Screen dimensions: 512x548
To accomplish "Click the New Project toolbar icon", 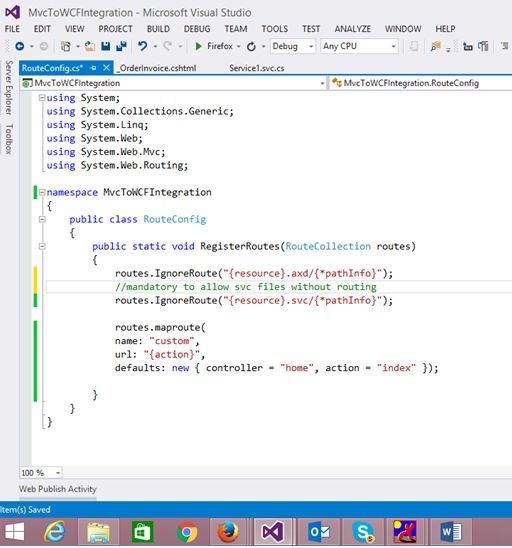I will click(x=66, y=46).
